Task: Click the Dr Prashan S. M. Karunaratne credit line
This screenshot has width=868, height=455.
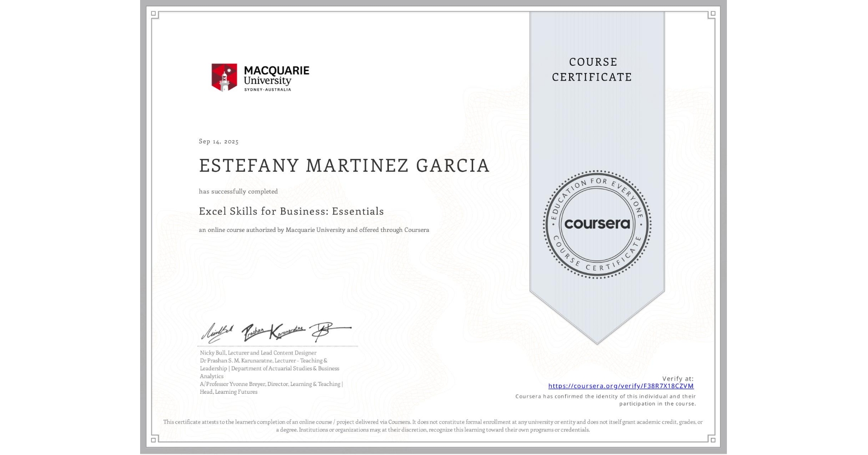Action: pos(269,368)
